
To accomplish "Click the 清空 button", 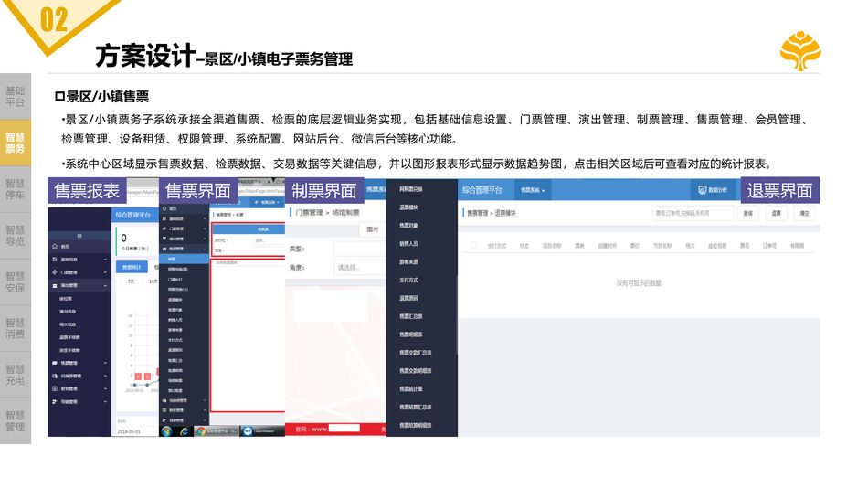I will (x=804, y=213).
